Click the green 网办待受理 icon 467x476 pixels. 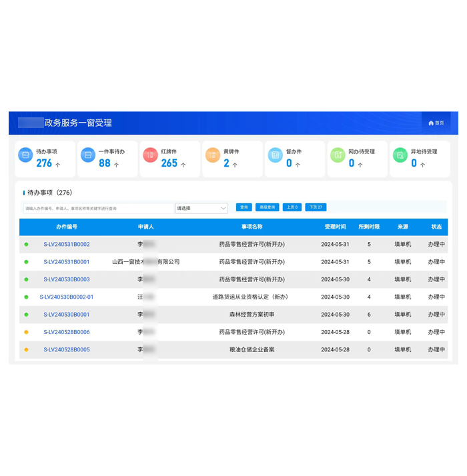[338, 155]
